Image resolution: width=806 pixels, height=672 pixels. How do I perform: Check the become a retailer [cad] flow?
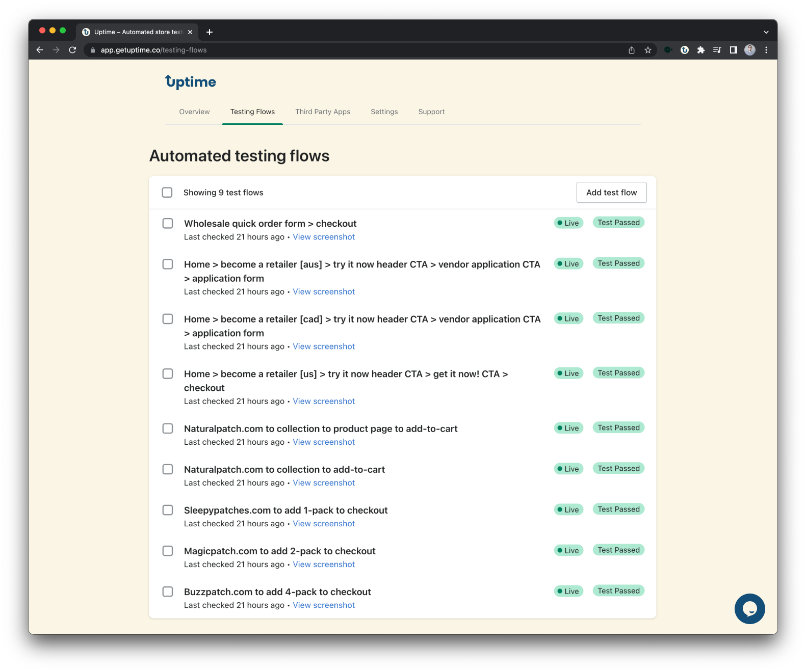[168, 319]
